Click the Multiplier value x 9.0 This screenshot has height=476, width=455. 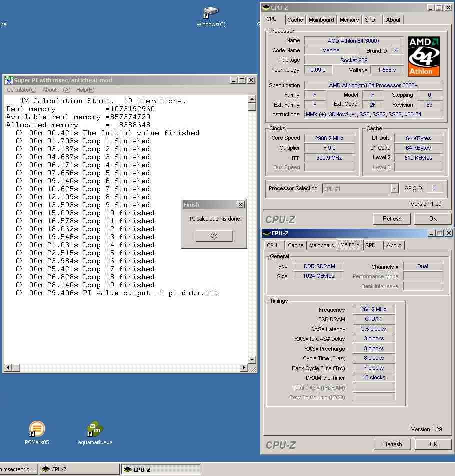click(x=329, y=148)
